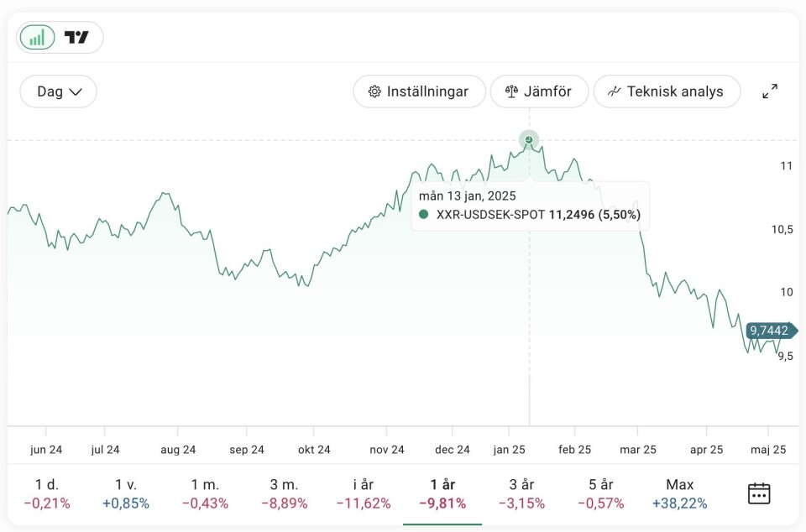806x532 pixels.
Task: Click the current price label 9,7442
Action: pos(769,331)
